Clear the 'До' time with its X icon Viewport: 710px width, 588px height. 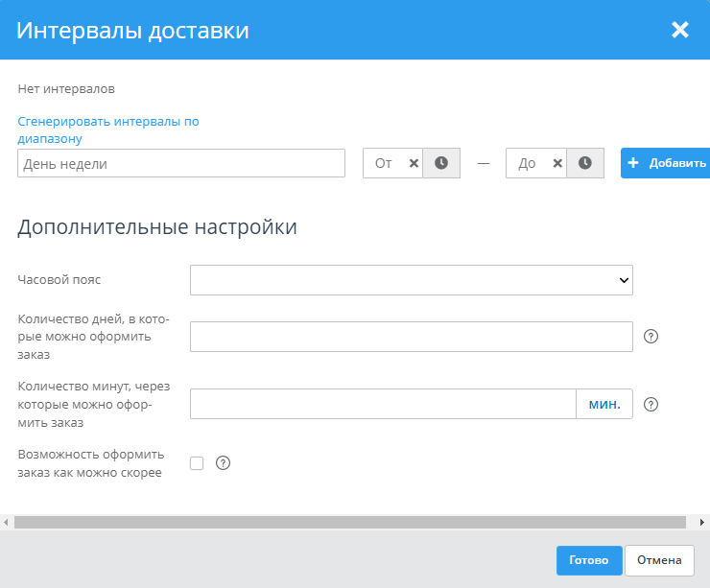(556, 163)
